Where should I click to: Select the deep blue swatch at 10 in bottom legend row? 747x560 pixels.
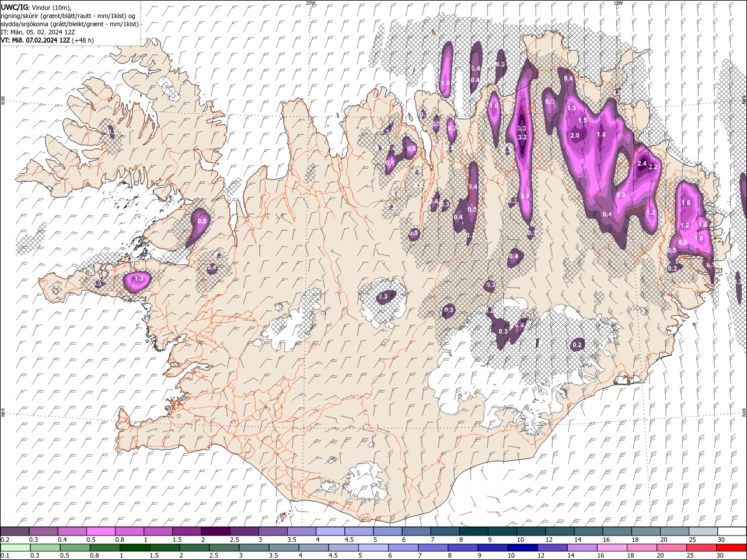pos(522,548)
